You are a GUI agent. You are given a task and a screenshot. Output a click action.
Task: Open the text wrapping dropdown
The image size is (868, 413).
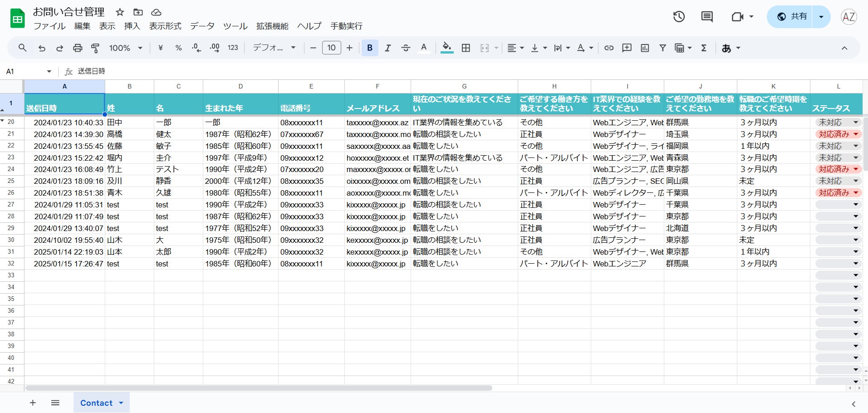coord(562,48)
